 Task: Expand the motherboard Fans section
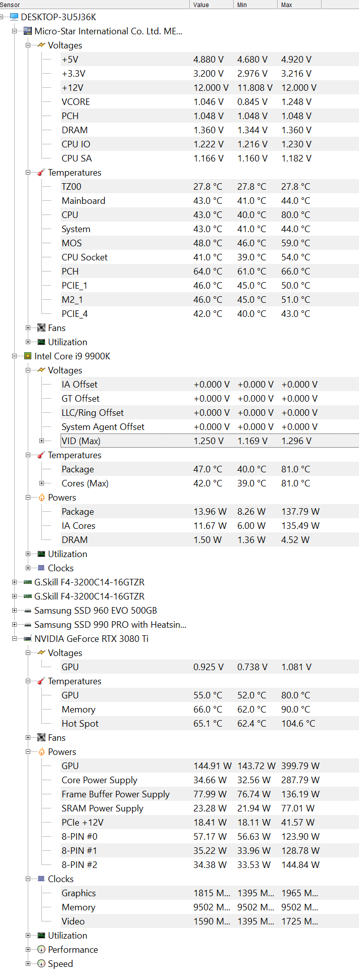point(28,328)
